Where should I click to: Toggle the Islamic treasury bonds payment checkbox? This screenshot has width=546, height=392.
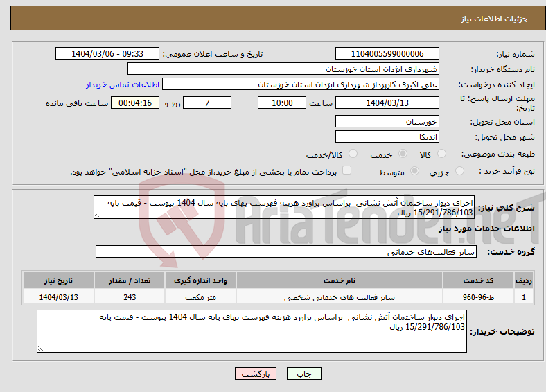347,170
